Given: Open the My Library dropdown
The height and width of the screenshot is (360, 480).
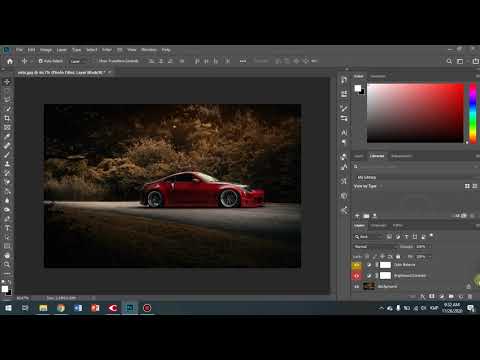Looking at the screenshot, I should [415, 177].
